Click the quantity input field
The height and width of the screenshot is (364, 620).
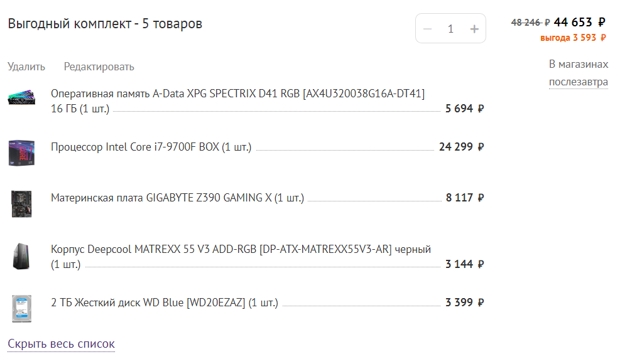coord(450,29)
